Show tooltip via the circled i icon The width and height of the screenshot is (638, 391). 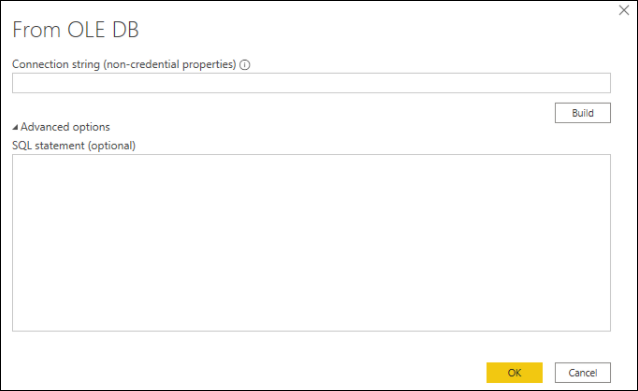click(x=245, y=65)
